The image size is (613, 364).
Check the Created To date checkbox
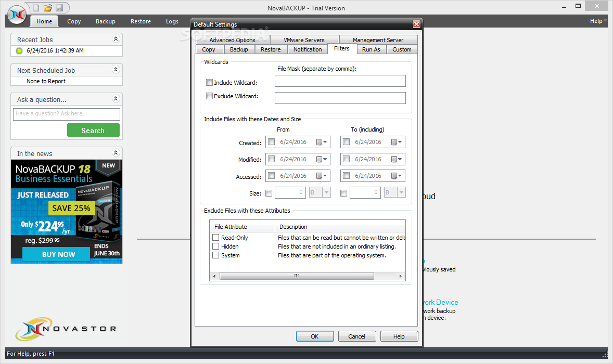coord(347,142)
